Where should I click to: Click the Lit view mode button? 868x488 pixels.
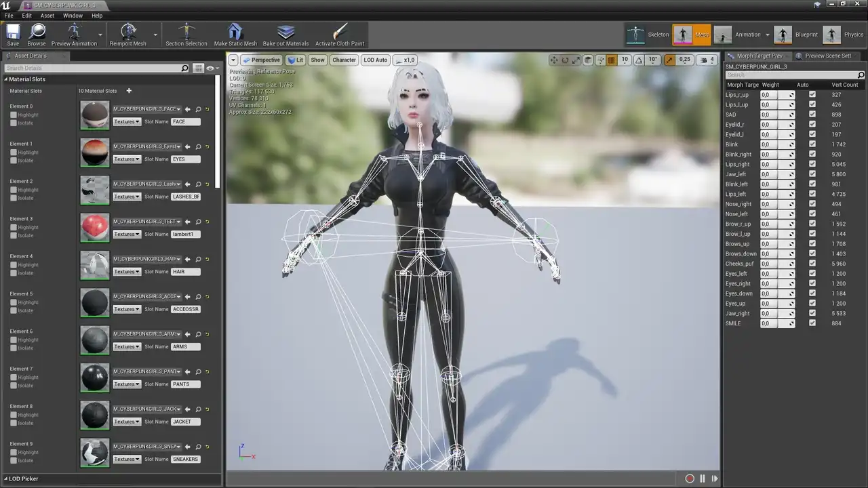tap(295, 60)
